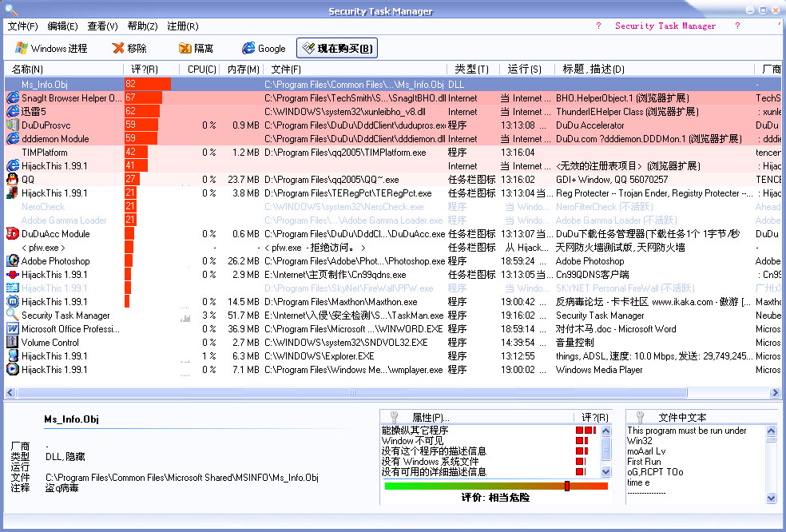The height and width of the screenshot is (532, 786).
Task: Click the file path of Ms_Info.Obj in details
Action: pos(182,478)
